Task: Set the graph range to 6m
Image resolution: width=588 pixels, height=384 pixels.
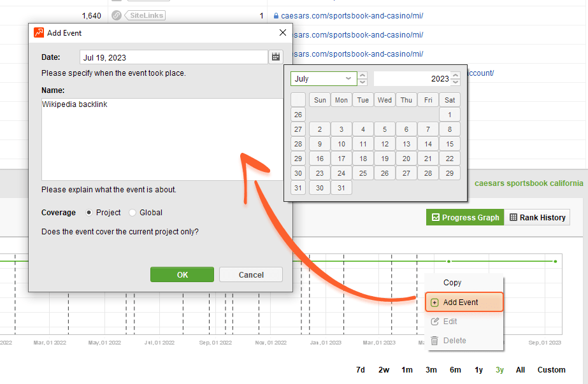Action: tap(455, 370)
